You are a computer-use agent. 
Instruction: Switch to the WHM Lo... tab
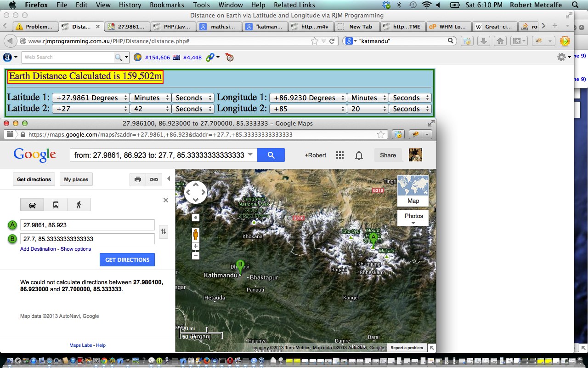pos(448,26)
